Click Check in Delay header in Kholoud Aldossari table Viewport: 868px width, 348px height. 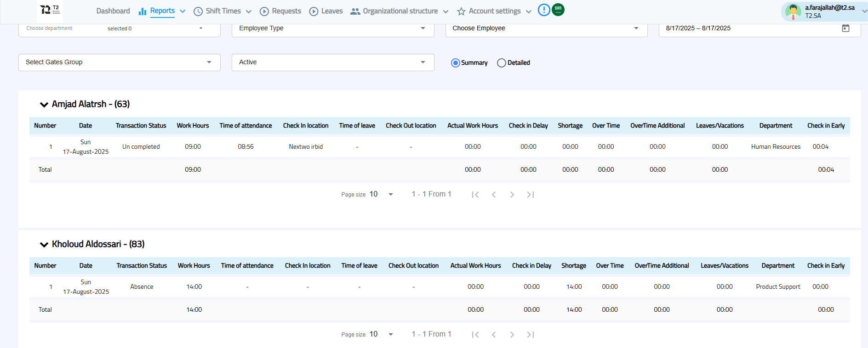coord(531,266)
